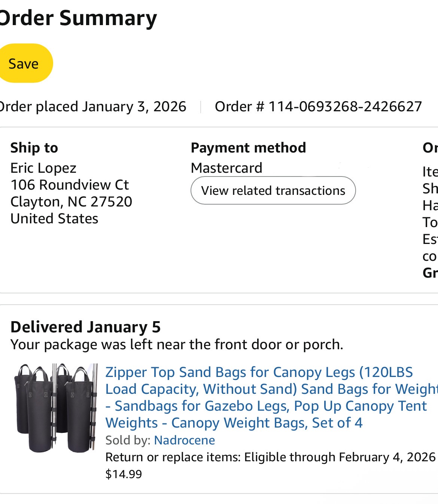Click the Order placed January 3, 2026 text
This screenshot has width=438, height=504.
(x=92, y=106)
